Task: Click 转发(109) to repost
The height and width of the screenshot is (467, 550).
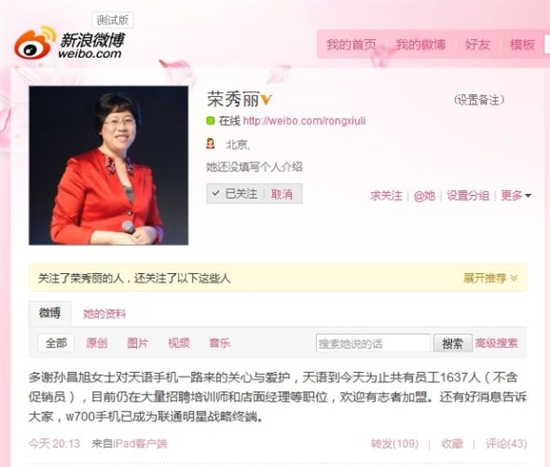Action: pos(395,443)
